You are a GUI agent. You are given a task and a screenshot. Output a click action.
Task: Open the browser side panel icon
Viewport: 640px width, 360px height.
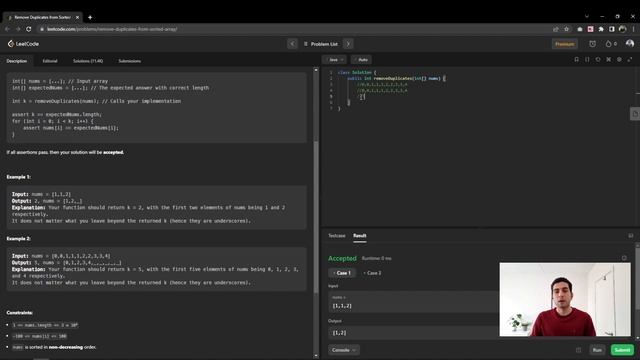click(x=611, y=29)
